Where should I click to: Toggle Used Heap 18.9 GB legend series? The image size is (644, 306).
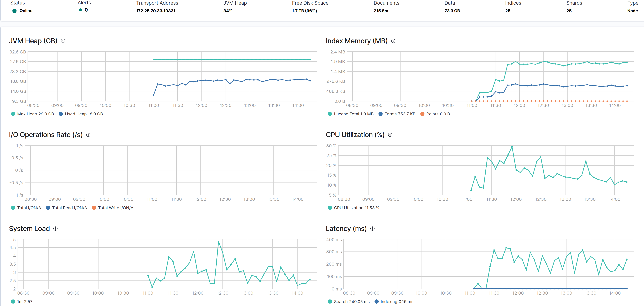(x=81, y=114)
